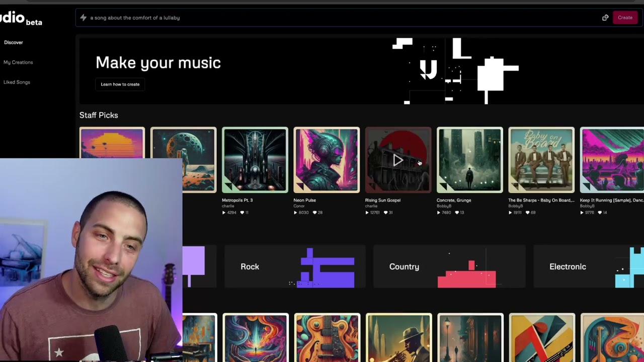Click the lightning bolt icon in prompt bar

[84, 18]
